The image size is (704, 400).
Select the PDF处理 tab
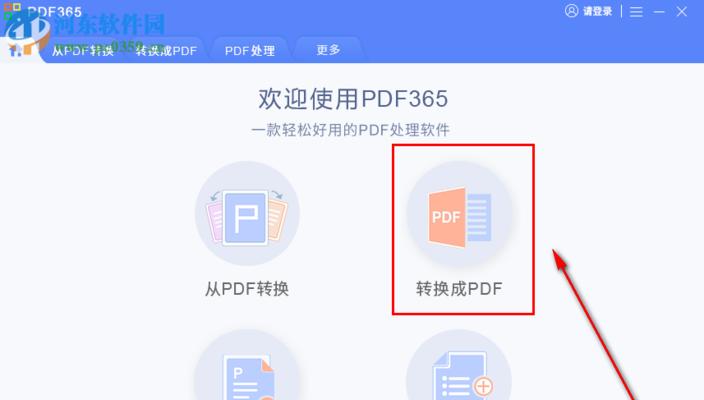tap(250, 50)
